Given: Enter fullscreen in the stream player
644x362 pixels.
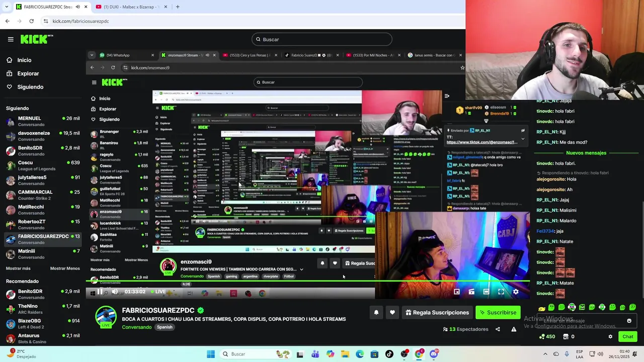Looking at the screenshot, I should [x=501, y=292].
